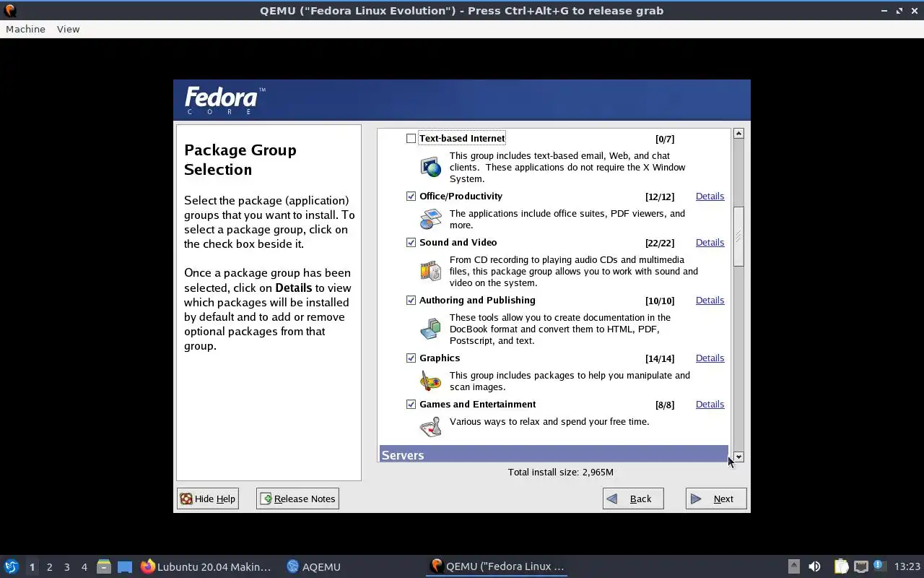
Task: Click the update notifier tray icon
Action: 879,566
